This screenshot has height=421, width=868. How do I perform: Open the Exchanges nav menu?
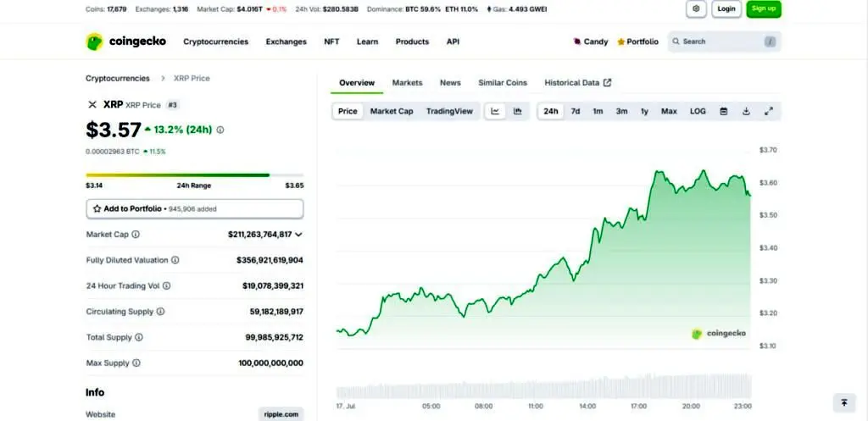pos(287,42)
